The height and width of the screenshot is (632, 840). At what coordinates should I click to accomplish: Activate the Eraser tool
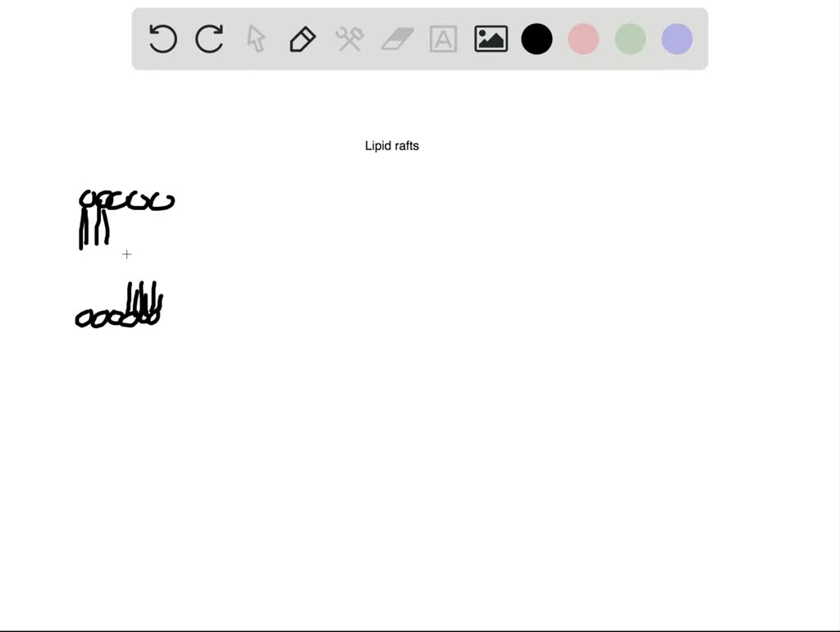coord(397,39)
